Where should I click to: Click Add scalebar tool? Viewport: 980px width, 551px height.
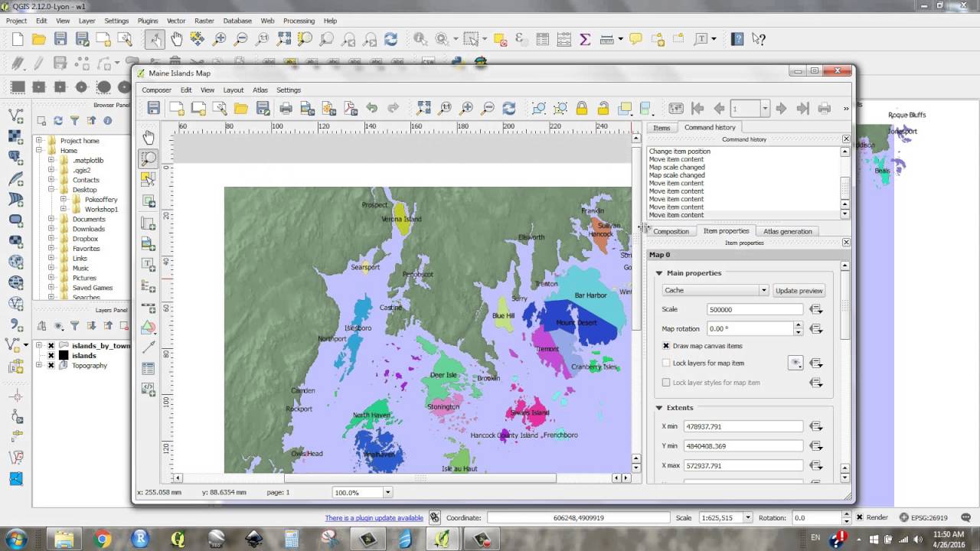[149, 307]
